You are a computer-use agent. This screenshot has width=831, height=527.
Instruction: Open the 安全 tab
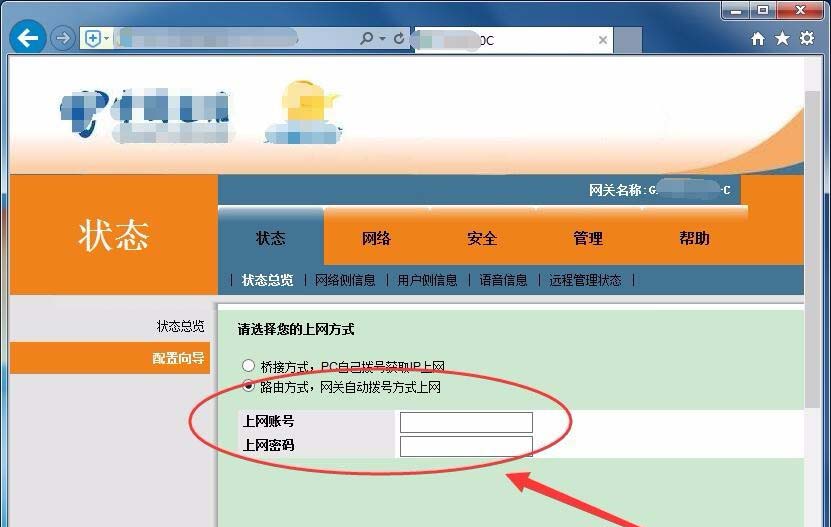click(482, 238)
